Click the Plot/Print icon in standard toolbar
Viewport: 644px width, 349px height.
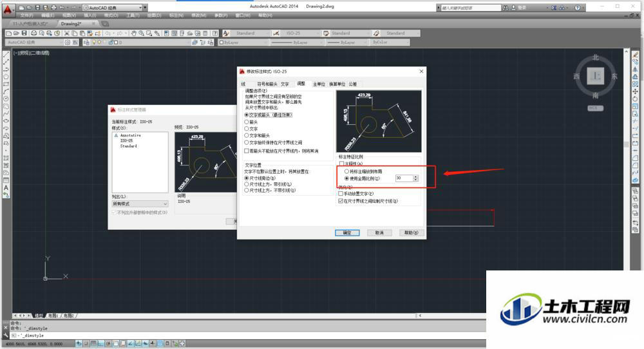click(33, 33)
